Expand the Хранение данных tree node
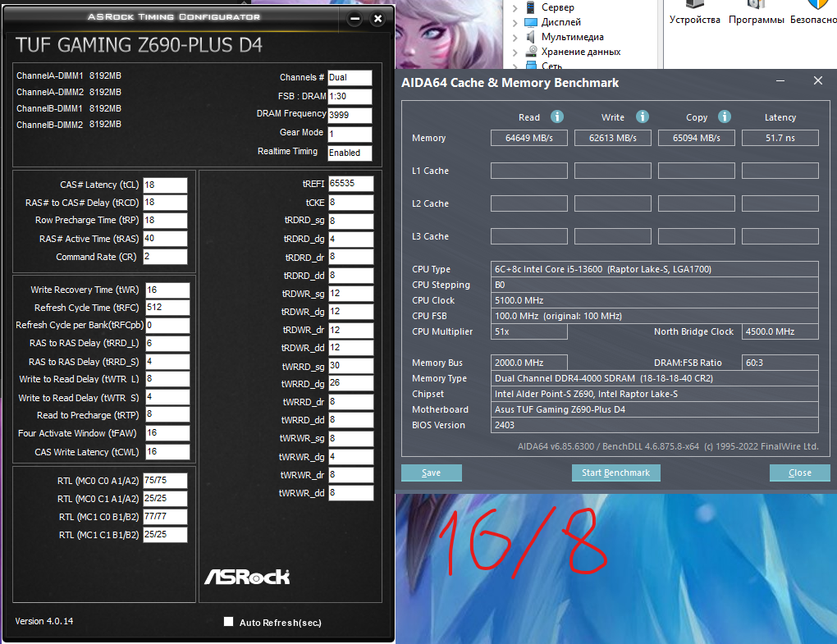Viewport: 837px width, 644px height. pyautogui.click(x=515, y=53)
